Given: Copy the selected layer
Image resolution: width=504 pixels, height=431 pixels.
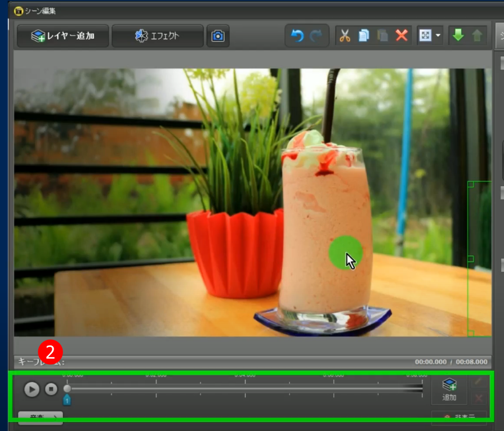Looking at the screenshot, I should point(364,36).
